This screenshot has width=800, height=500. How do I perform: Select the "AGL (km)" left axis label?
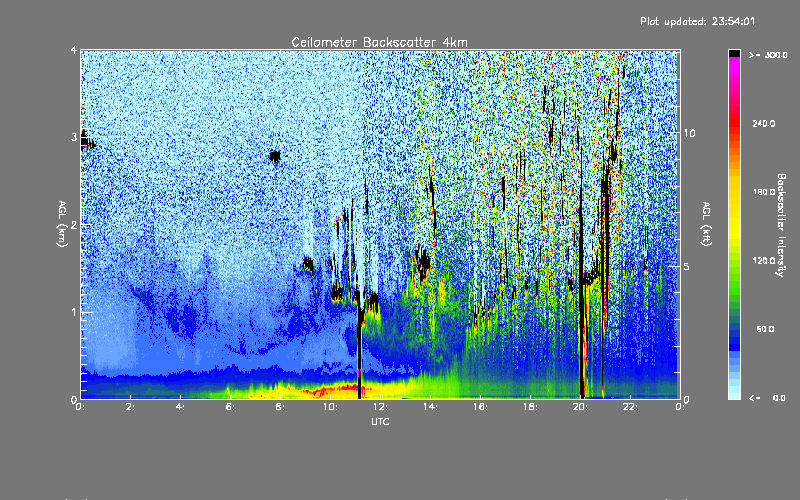point(63,224)
